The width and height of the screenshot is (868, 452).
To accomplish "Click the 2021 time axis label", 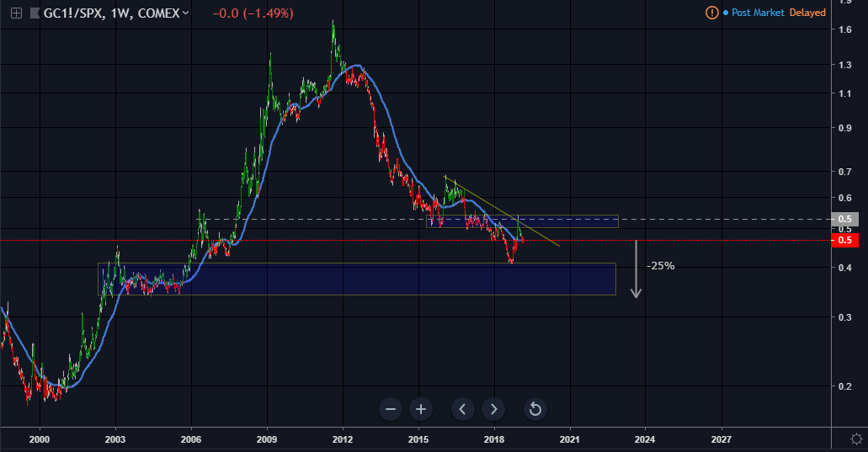I will [x=569, y=439].
